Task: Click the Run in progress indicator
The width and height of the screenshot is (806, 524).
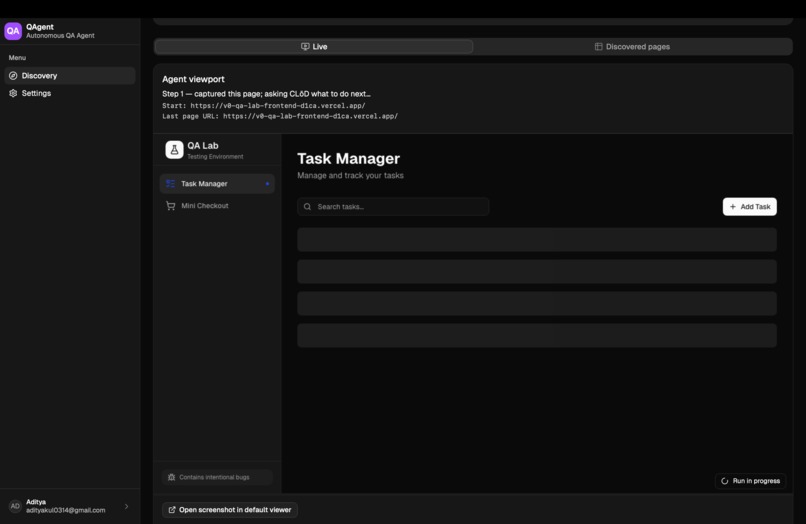Action: [750, 481]
